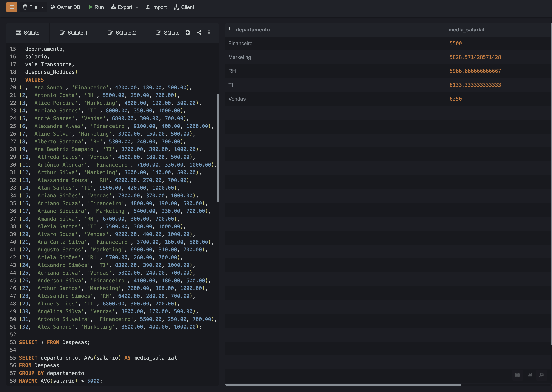552x392 pixels.
Task: Show results as bar chart view
Action: [x=529, y=375]
